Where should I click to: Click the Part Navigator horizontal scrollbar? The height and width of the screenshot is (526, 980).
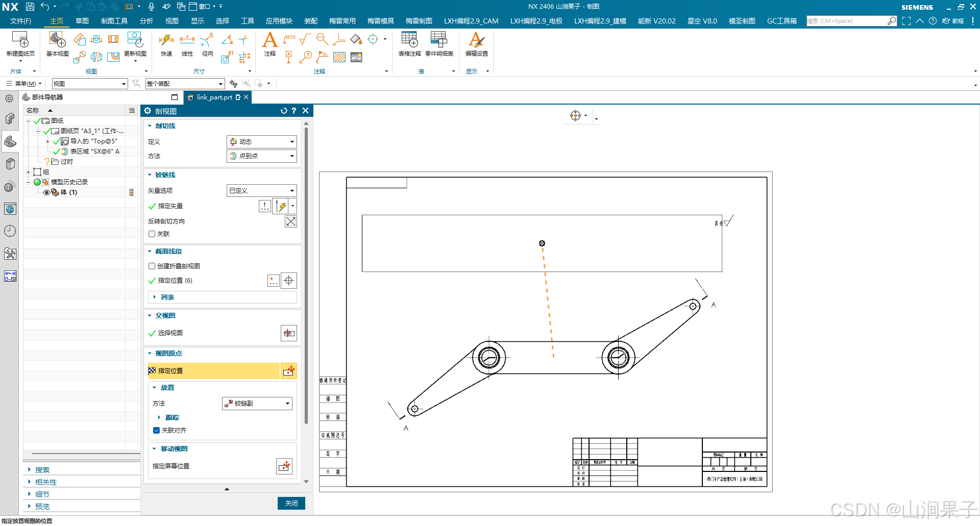tap(86, 453)
